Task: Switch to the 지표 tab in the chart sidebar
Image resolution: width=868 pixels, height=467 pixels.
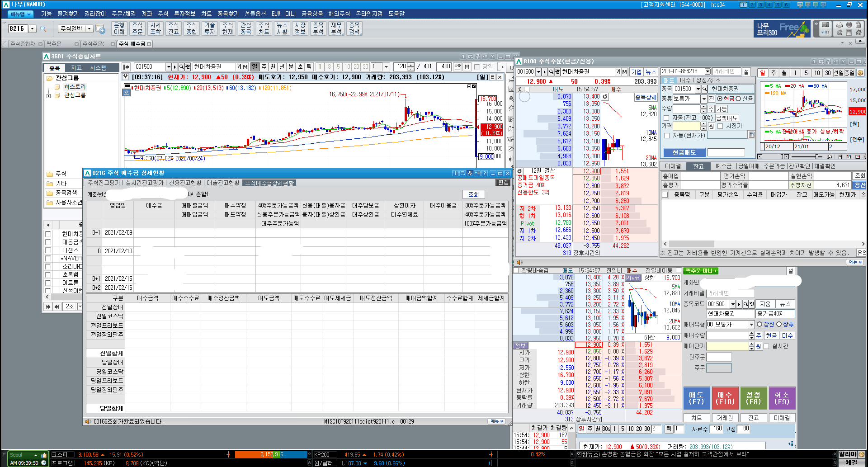Action: coord(76,68)
